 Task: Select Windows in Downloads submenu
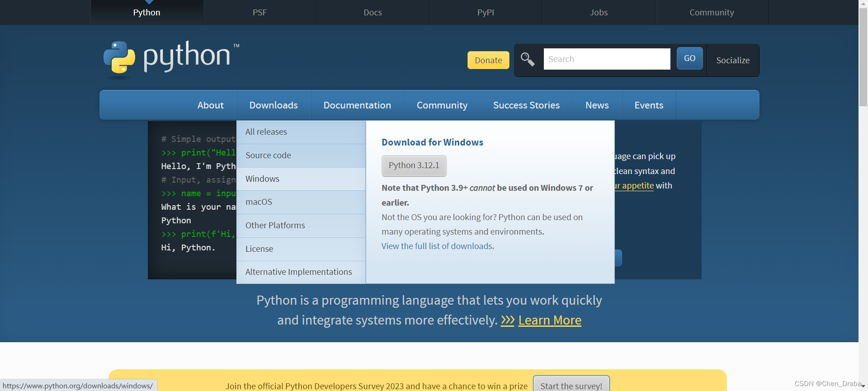click(301, 179)
